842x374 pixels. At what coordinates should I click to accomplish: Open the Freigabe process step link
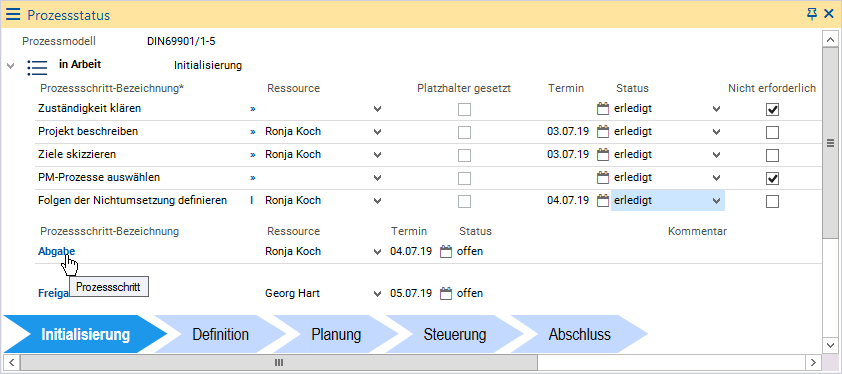[x=54, y=293]
